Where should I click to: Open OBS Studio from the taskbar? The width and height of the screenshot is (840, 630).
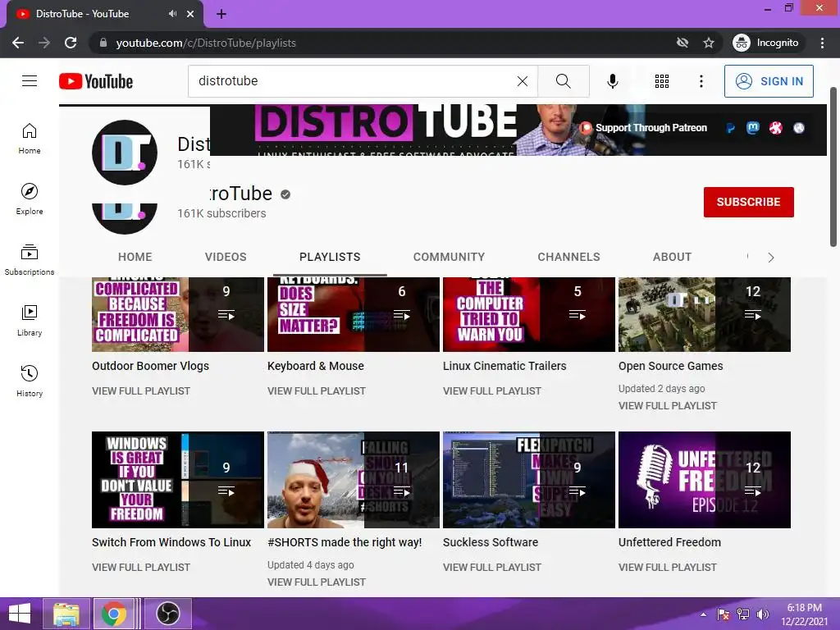(x=167, y=614)
